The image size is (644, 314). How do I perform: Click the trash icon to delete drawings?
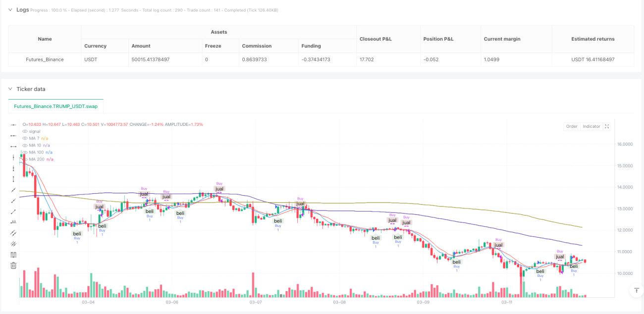coord(13,265)
